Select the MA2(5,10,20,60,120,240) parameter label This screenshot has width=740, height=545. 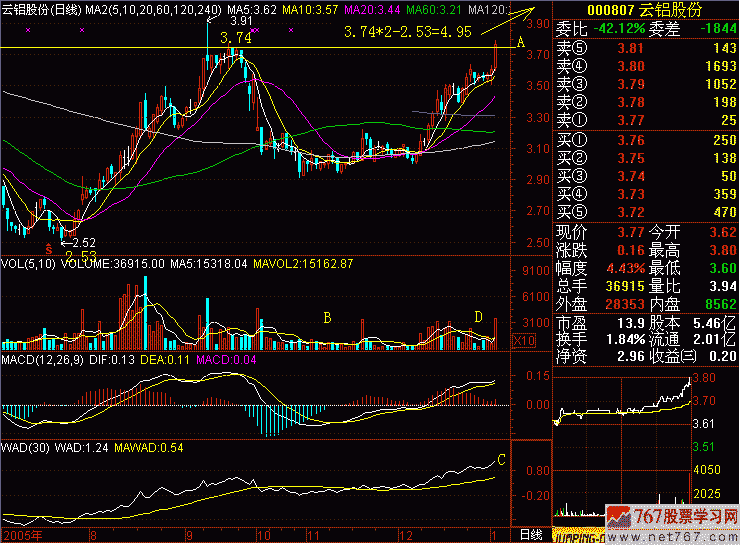(152, 9)
